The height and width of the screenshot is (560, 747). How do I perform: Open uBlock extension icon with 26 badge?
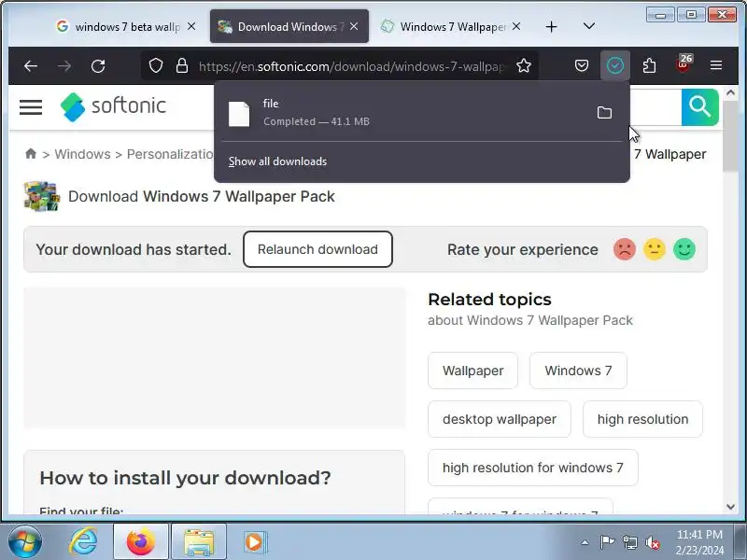click(x=684, y=64)
